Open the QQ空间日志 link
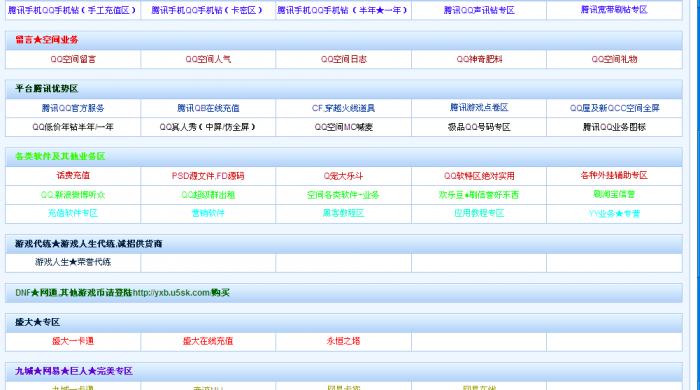700x390 pixels. tap(343, 59)
